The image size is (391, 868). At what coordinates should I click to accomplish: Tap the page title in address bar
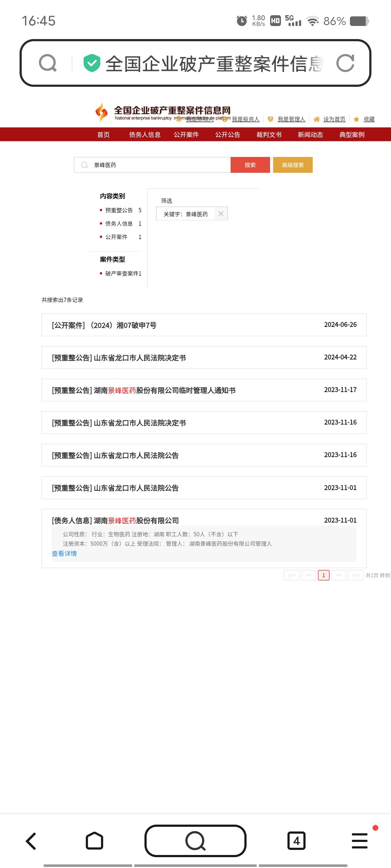click(214, 63)
